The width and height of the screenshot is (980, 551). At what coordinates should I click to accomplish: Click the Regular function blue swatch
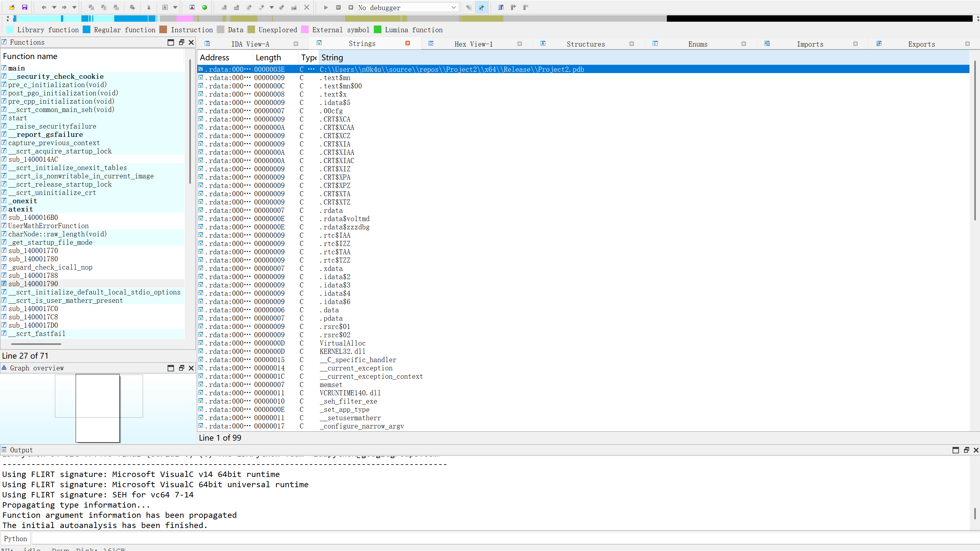click(87, 30)
